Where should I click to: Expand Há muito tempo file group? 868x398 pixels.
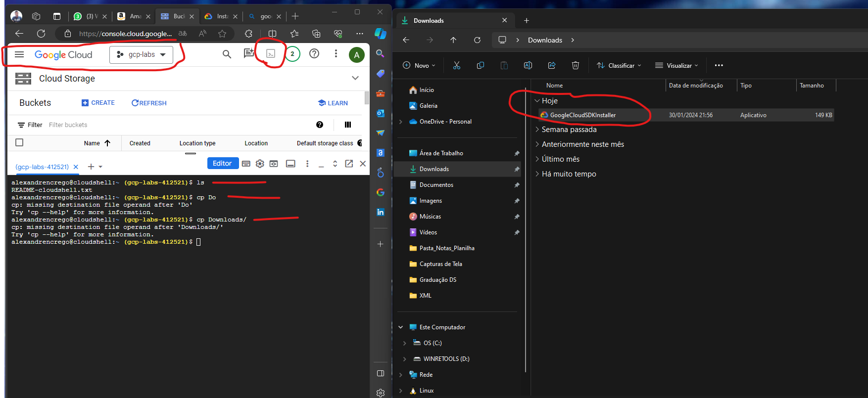(537, 174)
